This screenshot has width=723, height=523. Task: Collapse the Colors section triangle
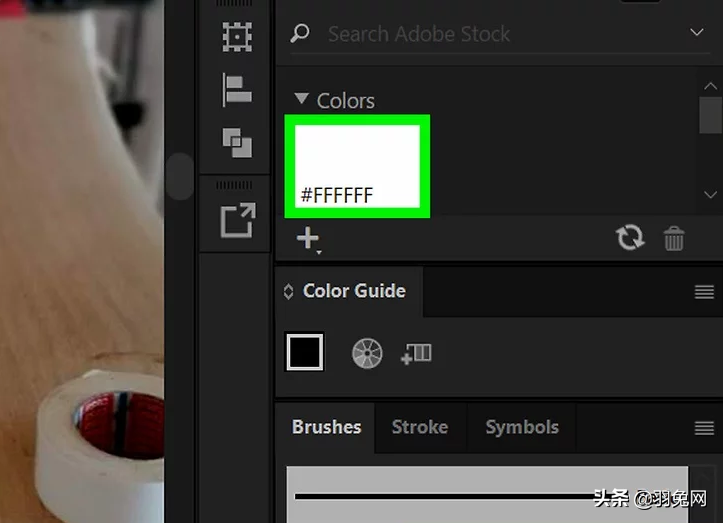tap(302, 98)
